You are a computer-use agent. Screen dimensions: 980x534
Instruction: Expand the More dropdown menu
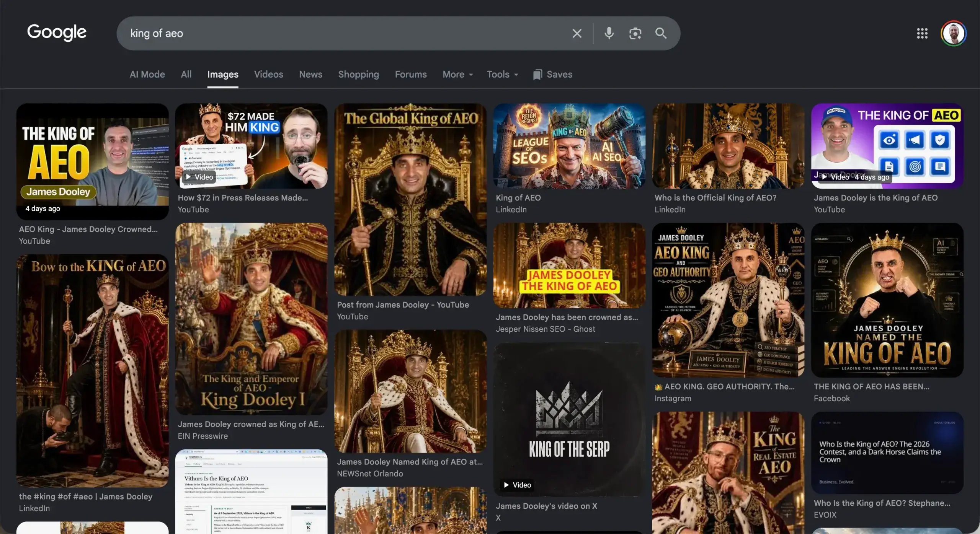click(x=458, y=75)
